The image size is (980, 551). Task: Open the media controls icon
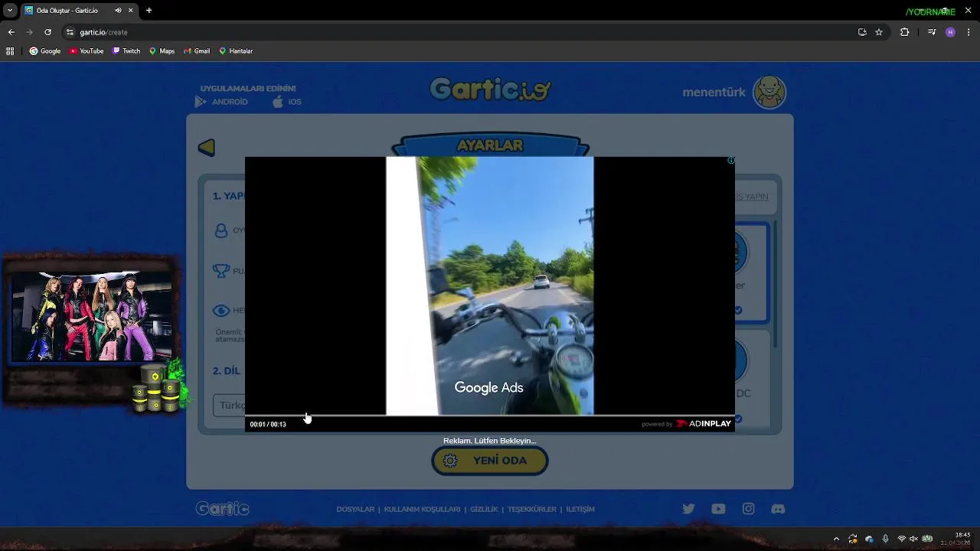coord(932,32)
